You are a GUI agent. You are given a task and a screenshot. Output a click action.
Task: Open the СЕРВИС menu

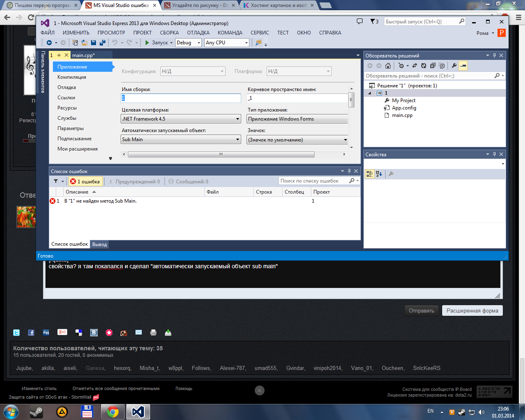pyautogui.click(x=260, y=33)
